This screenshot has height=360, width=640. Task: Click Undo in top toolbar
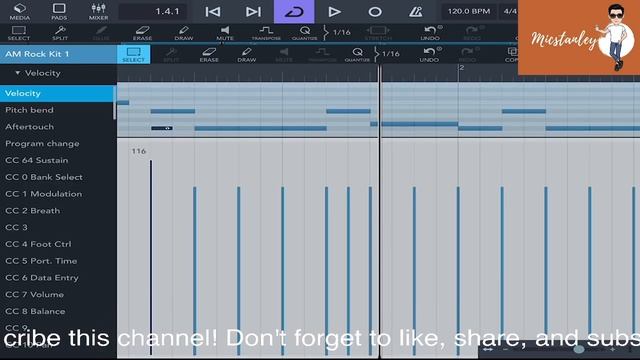pyautogui.click(x=430, y=33)
